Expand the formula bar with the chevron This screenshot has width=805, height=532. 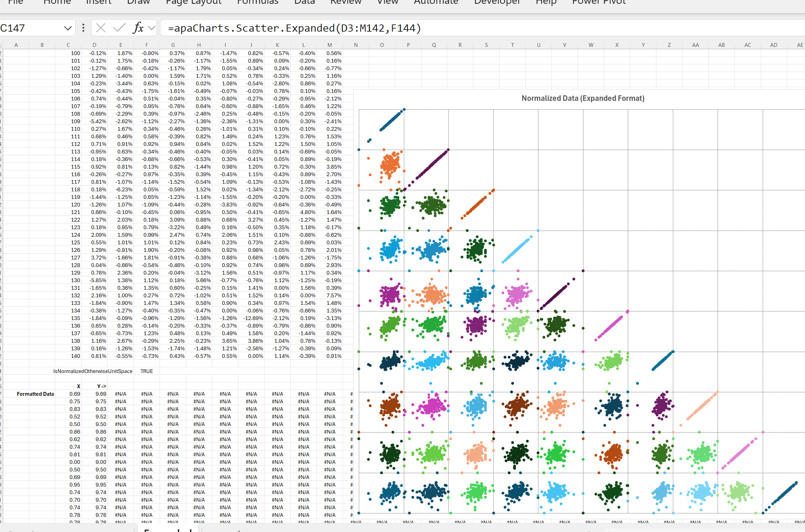(151, 28)
